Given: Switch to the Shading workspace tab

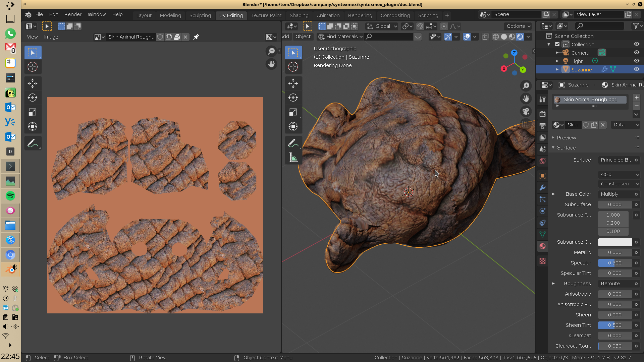Looking at the screenshot, I should (x=299, y=15).
